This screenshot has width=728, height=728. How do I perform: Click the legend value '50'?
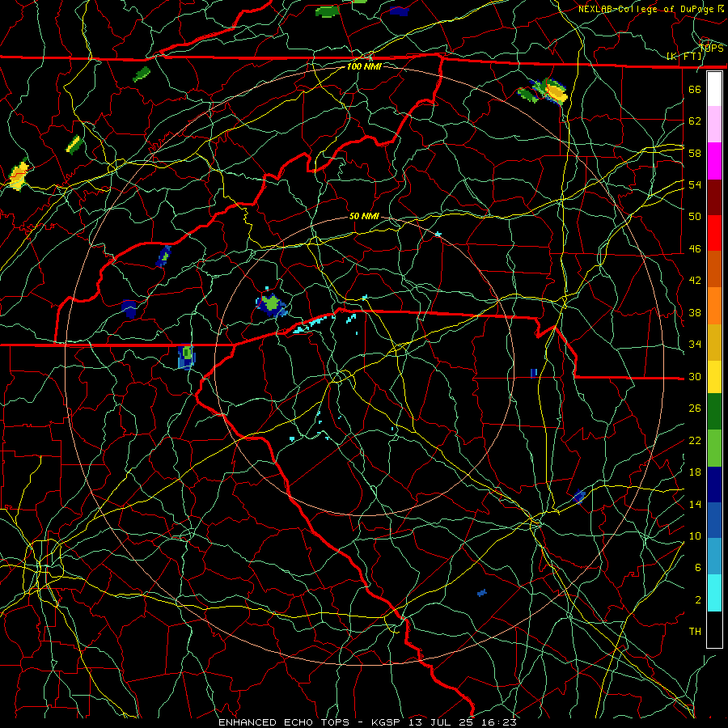click(x=695, y=217)
